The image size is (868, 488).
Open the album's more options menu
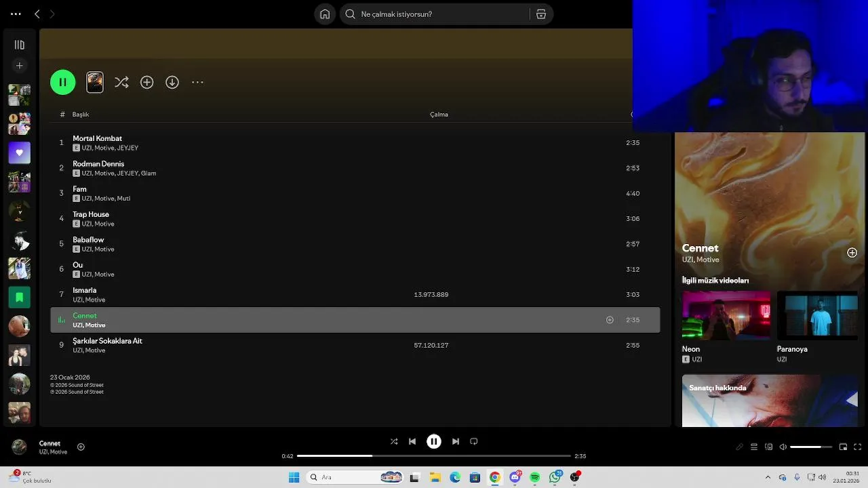pyautogui.click(x=197, y=82)
